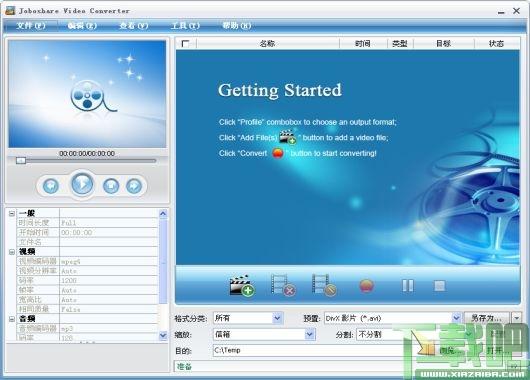Click the 视频分辨率 property row
530x380 pixels.
[x=88, y=271]
